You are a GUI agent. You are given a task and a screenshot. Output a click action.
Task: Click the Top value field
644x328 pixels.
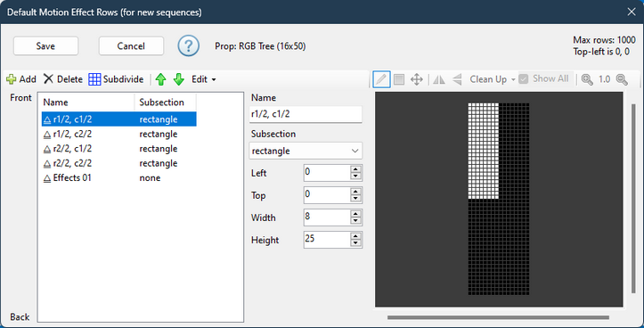pos(327,195)
